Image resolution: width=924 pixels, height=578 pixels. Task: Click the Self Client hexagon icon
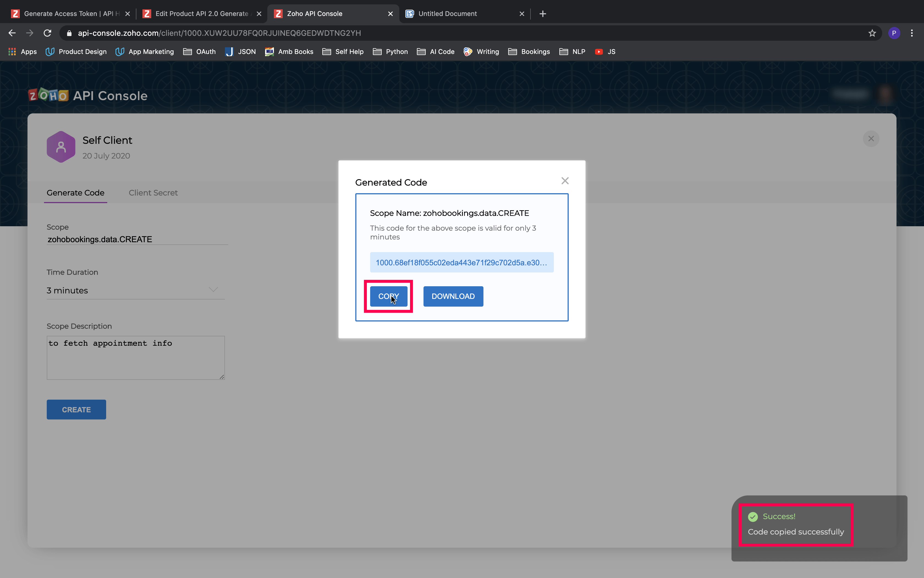pos(61,147)
